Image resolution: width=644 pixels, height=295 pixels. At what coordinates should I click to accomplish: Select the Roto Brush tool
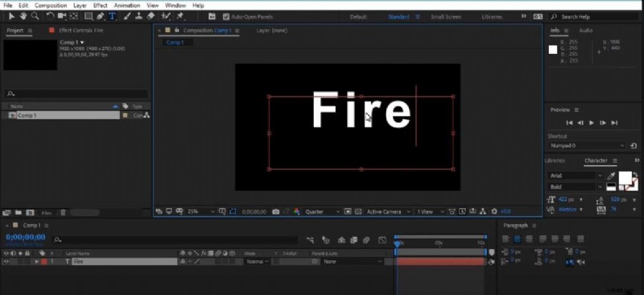click(166, 16)
